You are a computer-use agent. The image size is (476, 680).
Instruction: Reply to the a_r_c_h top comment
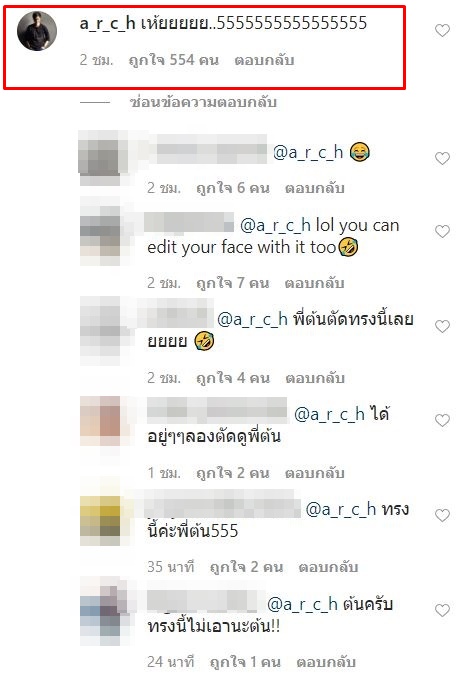[264, 60]
